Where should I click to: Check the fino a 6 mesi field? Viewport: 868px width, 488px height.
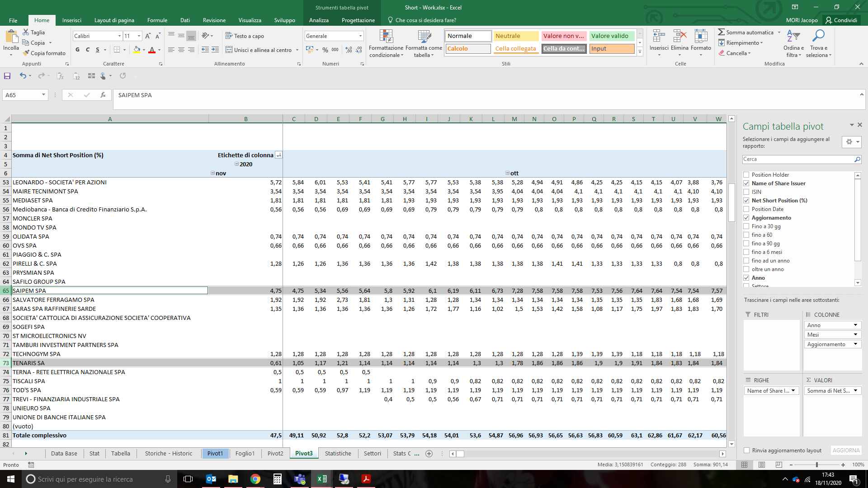pyautogui.click(x=746, y=252)
